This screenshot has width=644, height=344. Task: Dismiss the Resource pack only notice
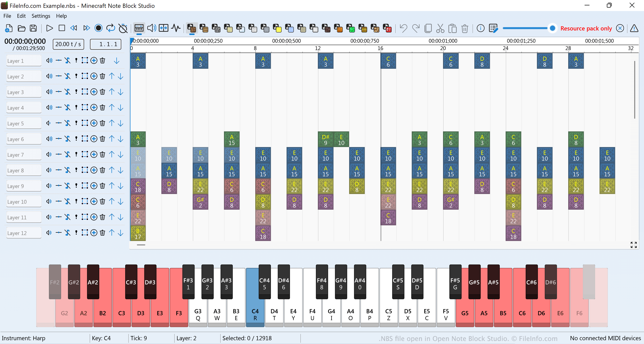click(620, 28)
